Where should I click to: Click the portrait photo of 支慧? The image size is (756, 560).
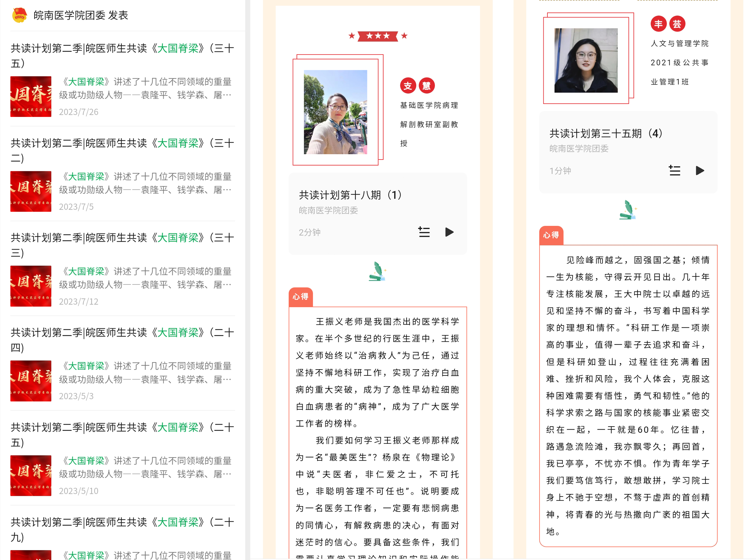(x=335, y=112)
